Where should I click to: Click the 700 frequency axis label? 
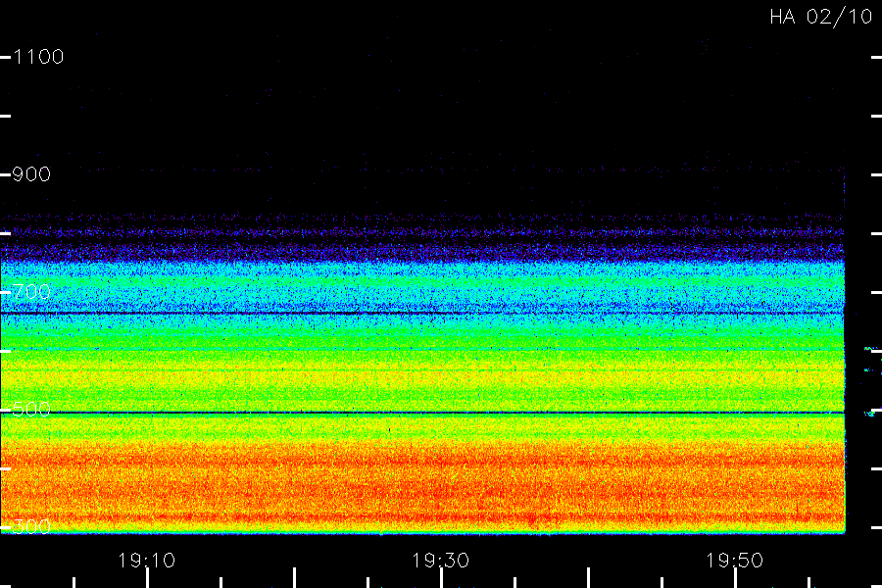[x=31, y=292]
